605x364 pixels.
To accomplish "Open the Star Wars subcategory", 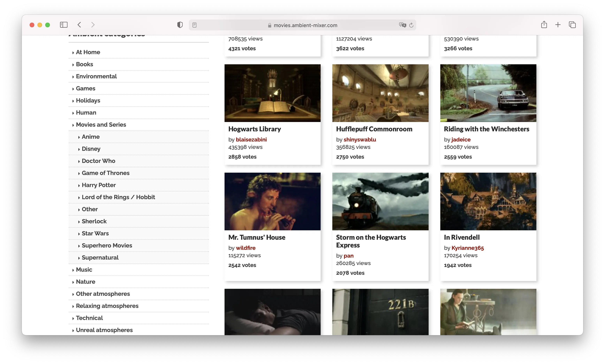I will (x=95, y=233).
